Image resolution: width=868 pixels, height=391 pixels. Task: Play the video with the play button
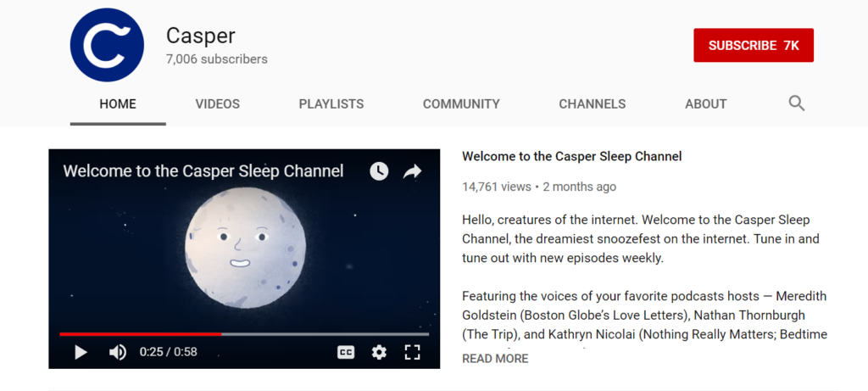[x=81, y=352]
